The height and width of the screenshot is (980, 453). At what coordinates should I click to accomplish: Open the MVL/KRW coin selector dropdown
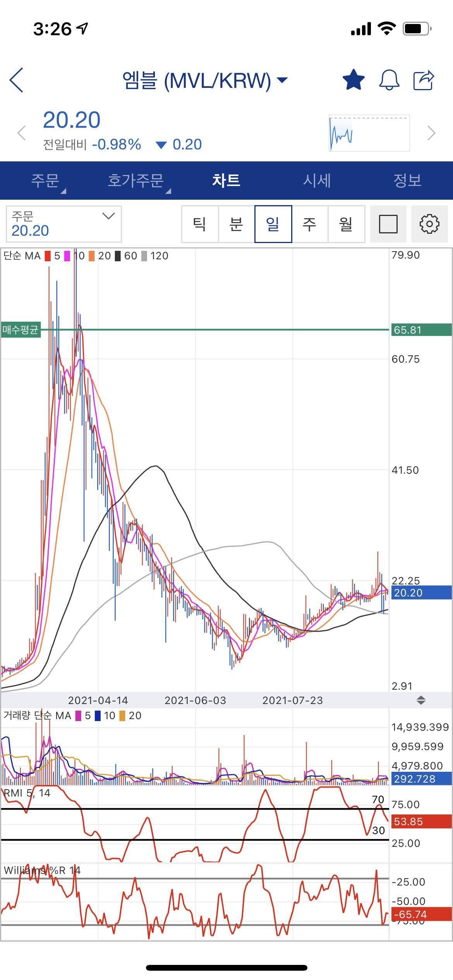(205, 81)
